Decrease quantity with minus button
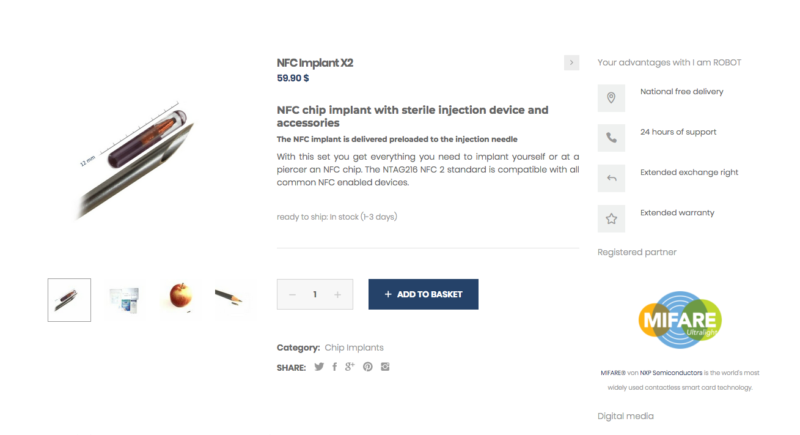 pos(292,294)
